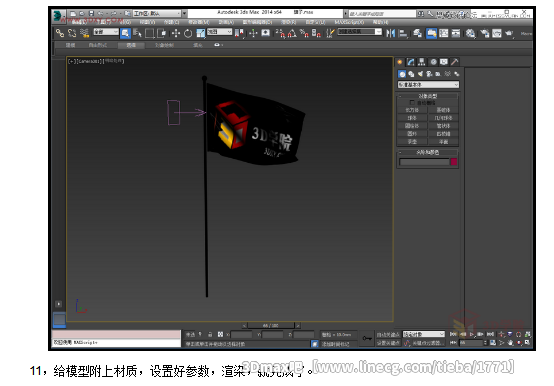Open the Curve Editor
The width and height of the screenshot is (554, 386).
tap(444, 34)
